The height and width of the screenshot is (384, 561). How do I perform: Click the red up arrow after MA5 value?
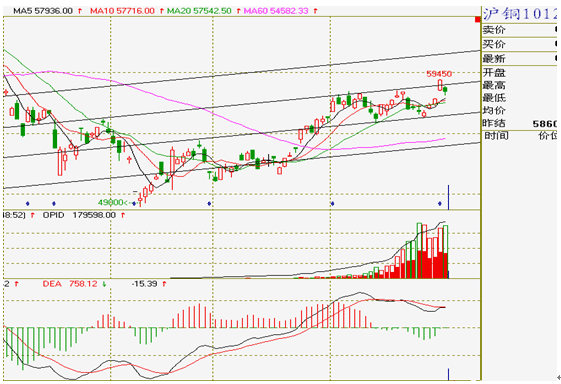click(80, 11)
